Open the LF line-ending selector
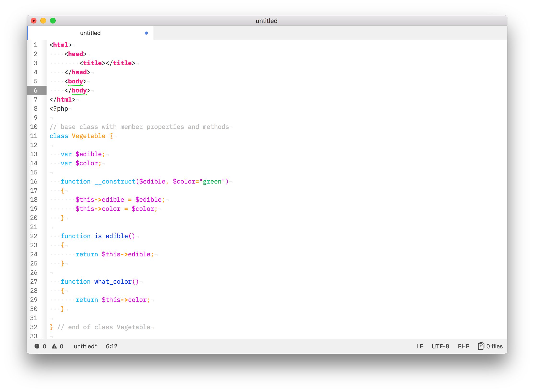Screen dimensions: 534x392 (x=420, y=346)
